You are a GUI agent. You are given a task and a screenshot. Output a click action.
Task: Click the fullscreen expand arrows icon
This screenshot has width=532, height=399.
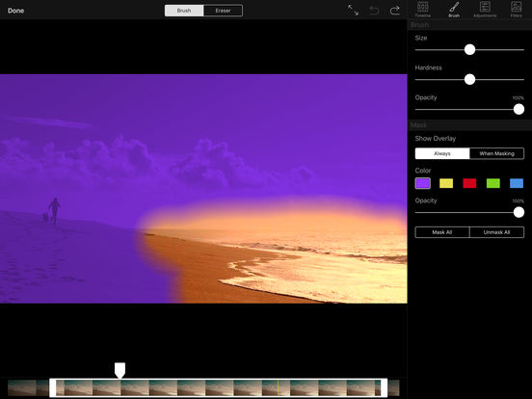(x=353, y=11)
